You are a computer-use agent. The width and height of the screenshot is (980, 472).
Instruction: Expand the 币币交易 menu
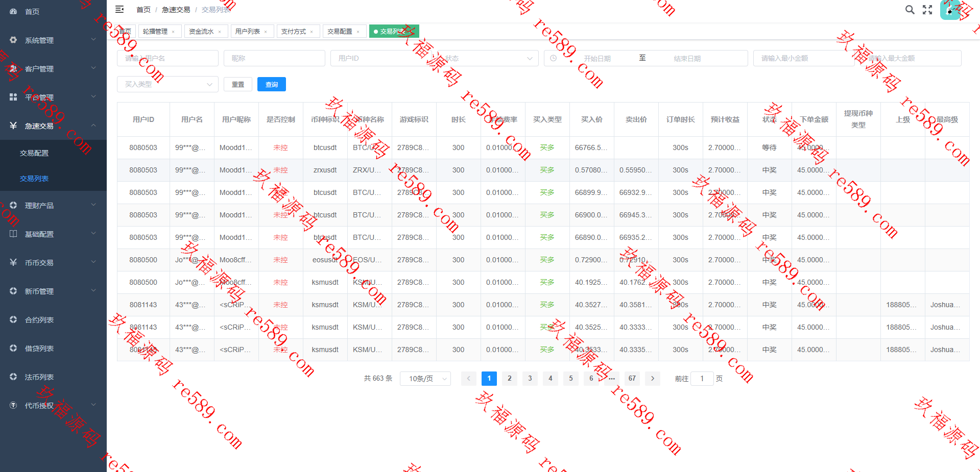click(93, 262)
